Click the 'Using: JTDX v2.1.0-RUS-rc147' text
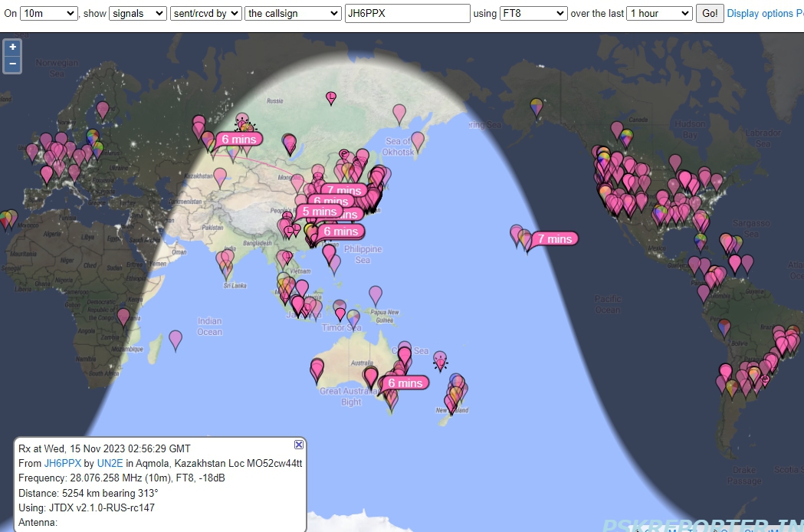The height and width of the screenshot is (532, 804). 86,507
